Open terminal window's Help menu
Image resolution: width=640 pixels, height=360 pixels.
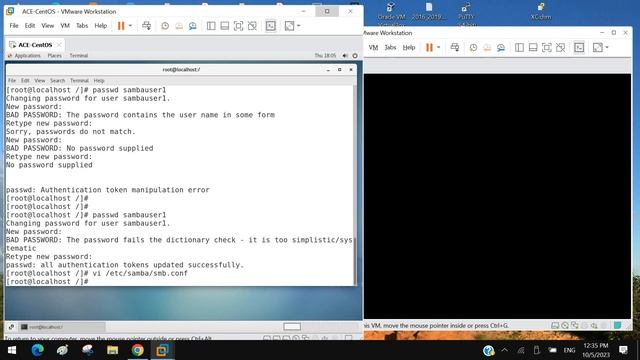(x=99, y=80)
